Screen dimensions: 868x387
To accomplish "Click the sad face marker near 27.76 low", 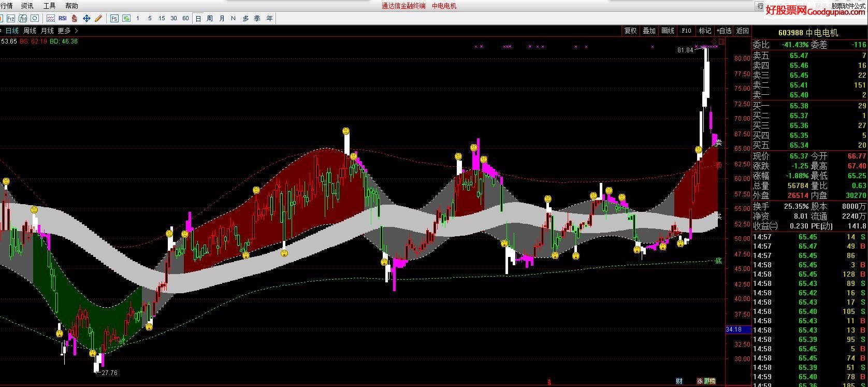I will point(93,354).
